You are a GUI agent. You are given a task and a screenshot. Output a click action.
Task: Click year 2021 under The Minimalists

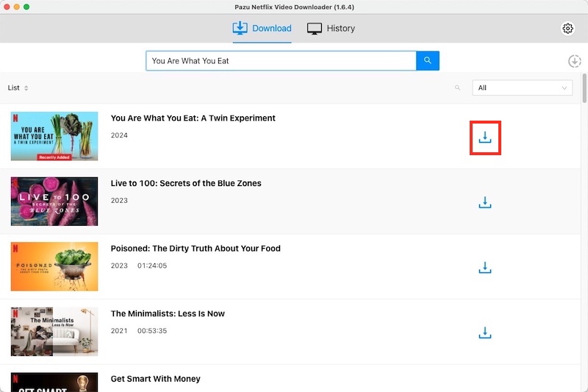point(119,331)
